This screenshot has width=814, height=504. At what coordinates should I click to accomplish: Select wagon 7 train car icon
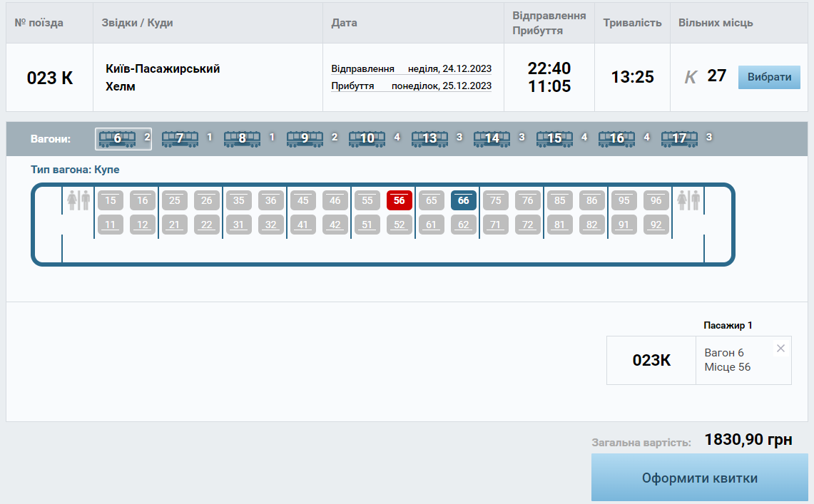(180, 138)
